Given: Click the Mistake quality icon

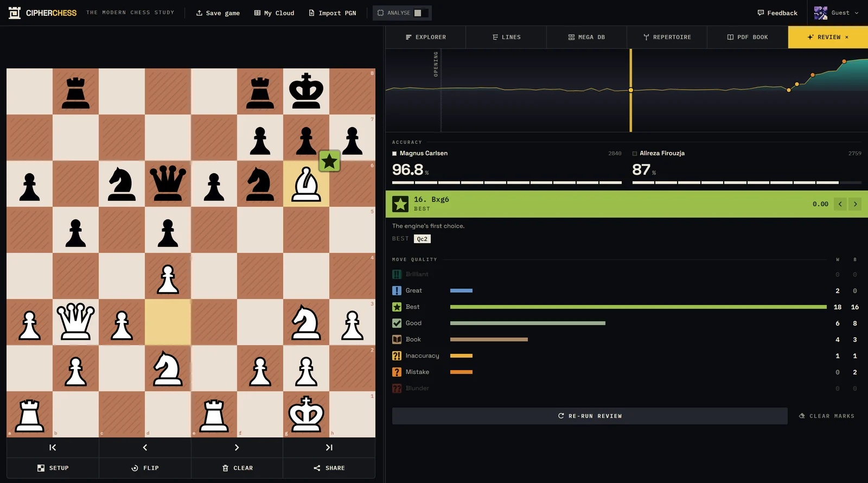Looking at the screenshot, I should (397, 372).
